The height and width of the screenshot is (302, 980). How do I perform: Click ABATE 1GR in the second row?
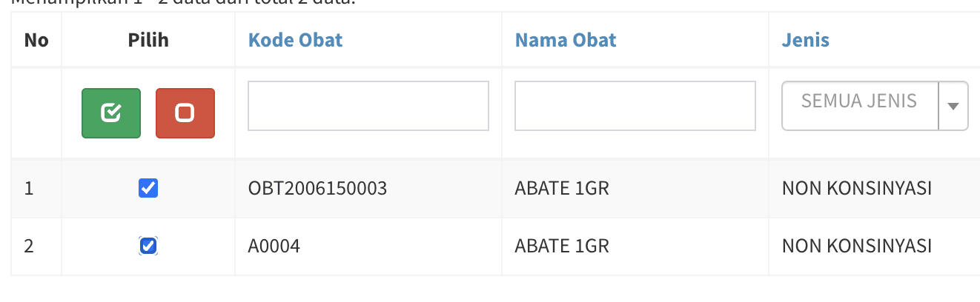coord(561,246)
